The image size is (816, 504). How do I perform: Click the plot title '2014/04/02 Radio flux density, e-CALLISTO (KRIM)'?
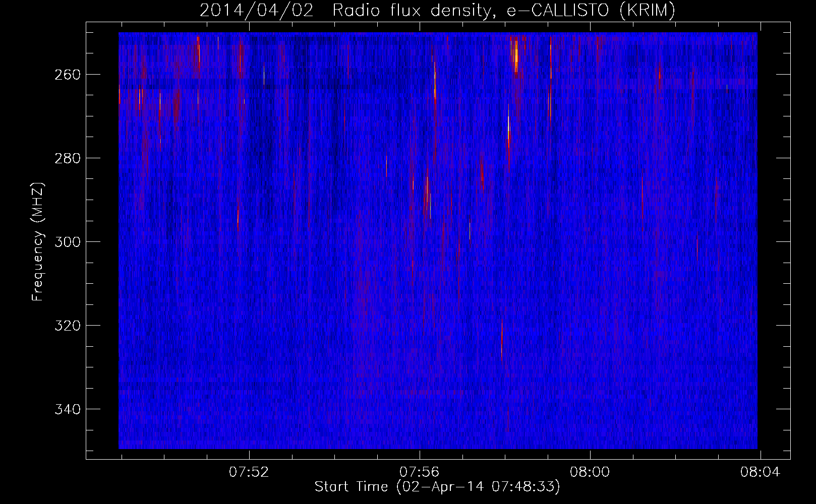437,11
